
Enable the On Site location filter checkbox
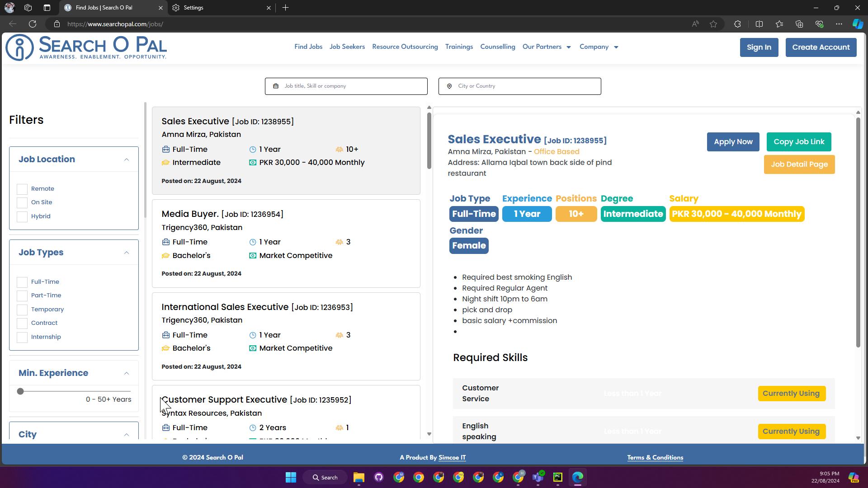click(x=22, y=202)
